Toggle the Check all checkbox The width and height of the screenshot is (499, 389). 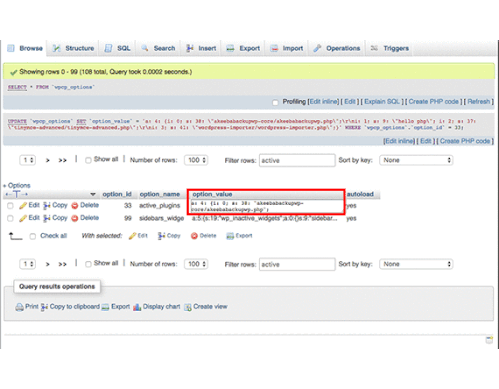(33, 236)
